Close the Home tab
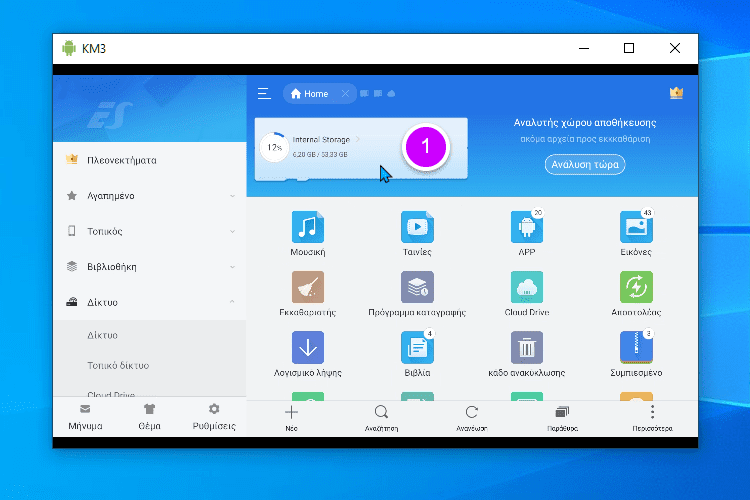This screenshot has width=750, height=500. (x=345, y=94)
